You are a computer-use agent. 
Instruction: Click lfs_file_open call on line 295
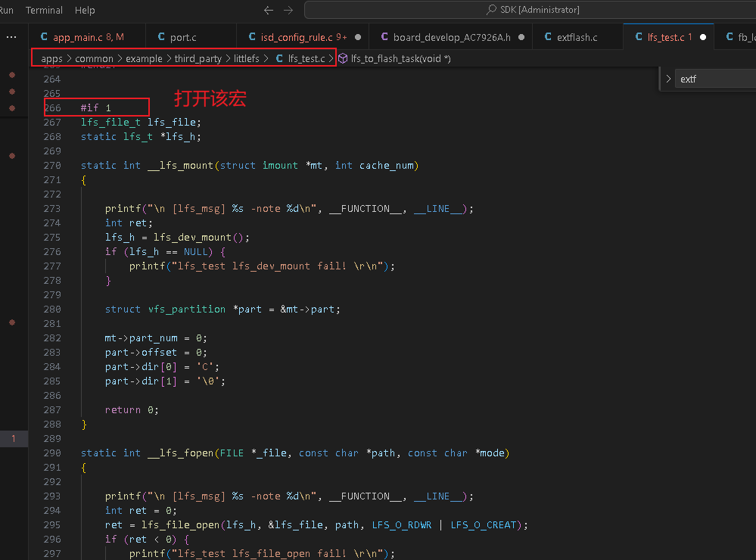point(181,524)
